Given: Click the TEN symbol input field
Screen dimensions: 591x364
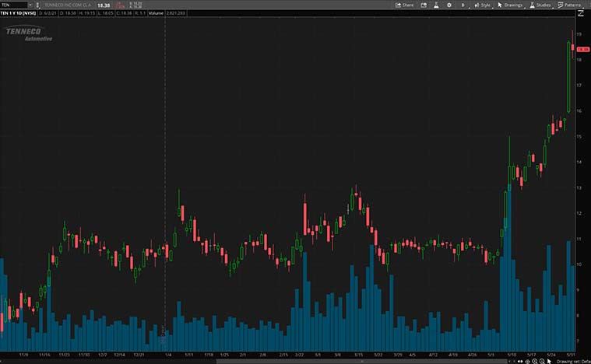Looking at the screenshot, I should click(x=13, y=5).
